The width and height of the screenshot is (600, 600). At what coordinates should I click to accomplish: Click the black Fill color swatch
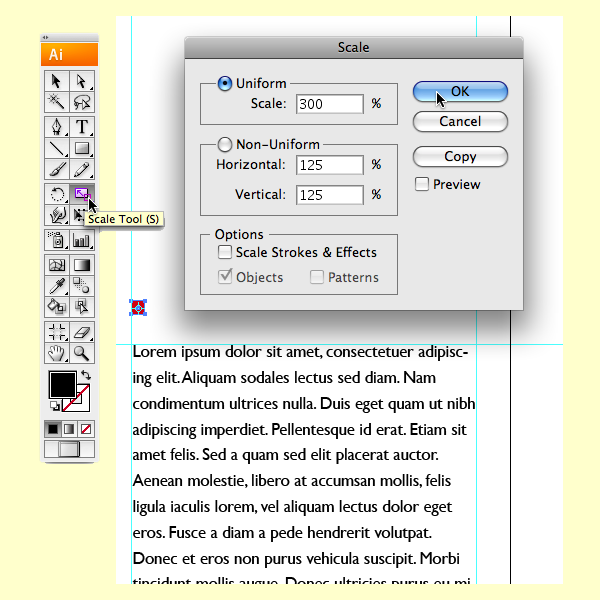click(61, 384)
